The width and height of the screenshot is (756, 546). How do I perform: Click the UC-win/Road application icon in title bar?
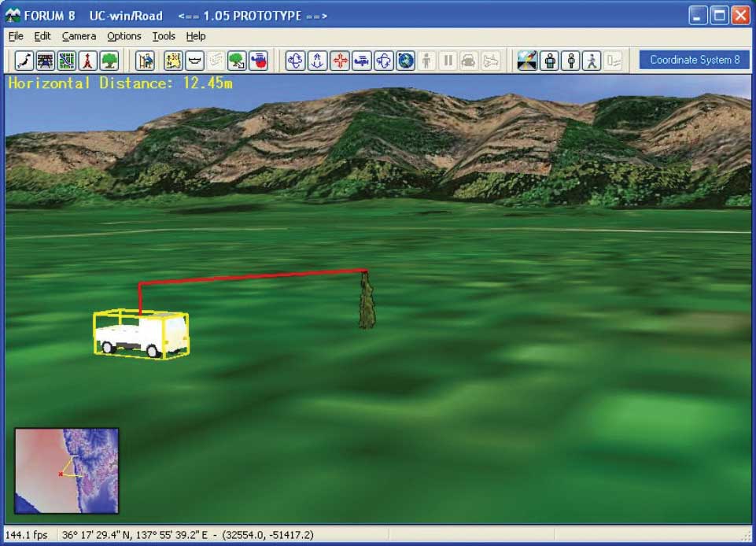13,16
